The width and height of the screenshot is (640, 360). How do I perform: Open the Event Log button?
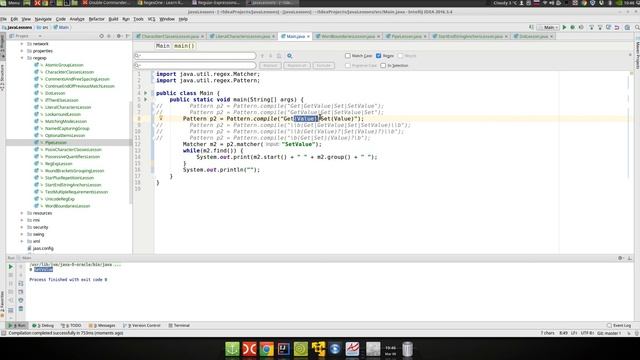pos(619,325)
